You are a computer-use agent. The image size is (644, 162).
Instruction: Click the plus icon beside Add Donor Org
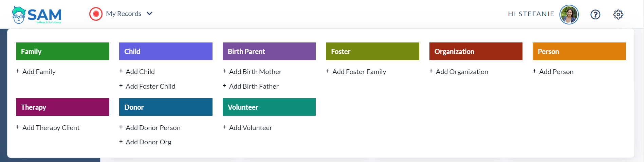[121, 142]
